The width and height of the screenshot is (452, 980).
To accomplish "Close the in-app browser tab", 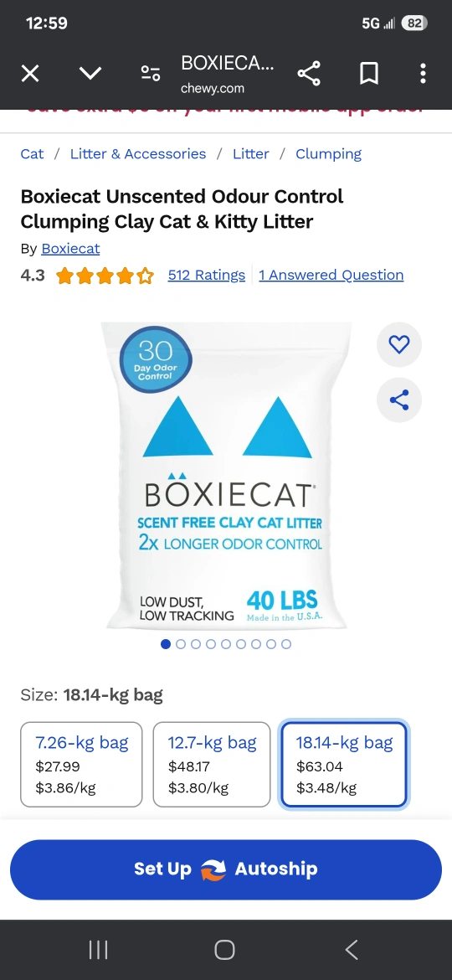I will (30, 74).
